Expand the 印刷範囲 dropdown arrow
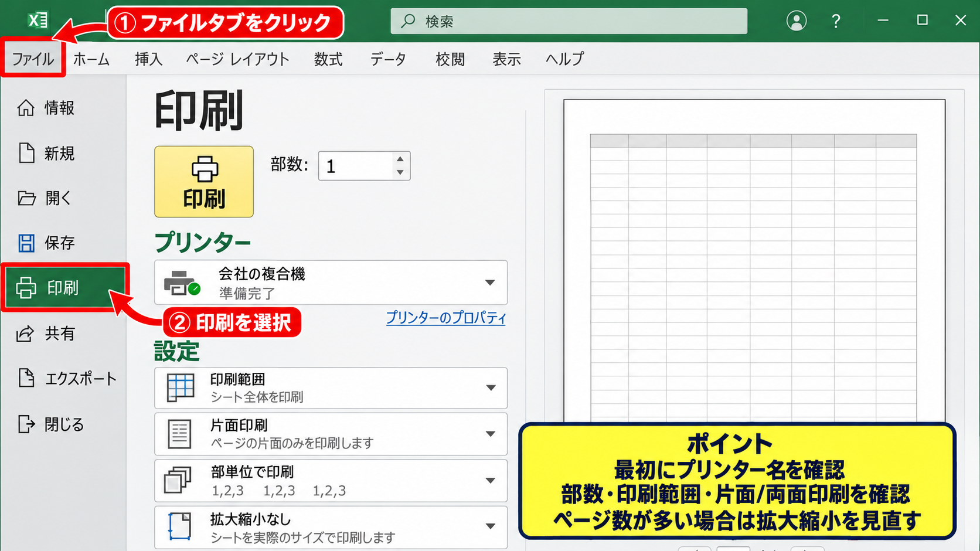Image resolution: width=980 pixels, height=551 pixels. tap(491, 387)
